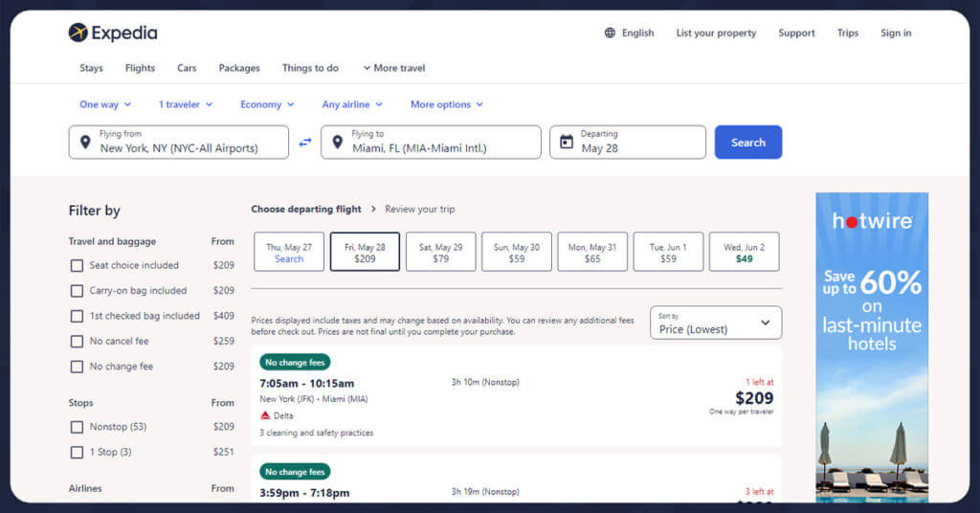980x513 pixels.
Task: Open Things to do tab
Action: (310, 68)
